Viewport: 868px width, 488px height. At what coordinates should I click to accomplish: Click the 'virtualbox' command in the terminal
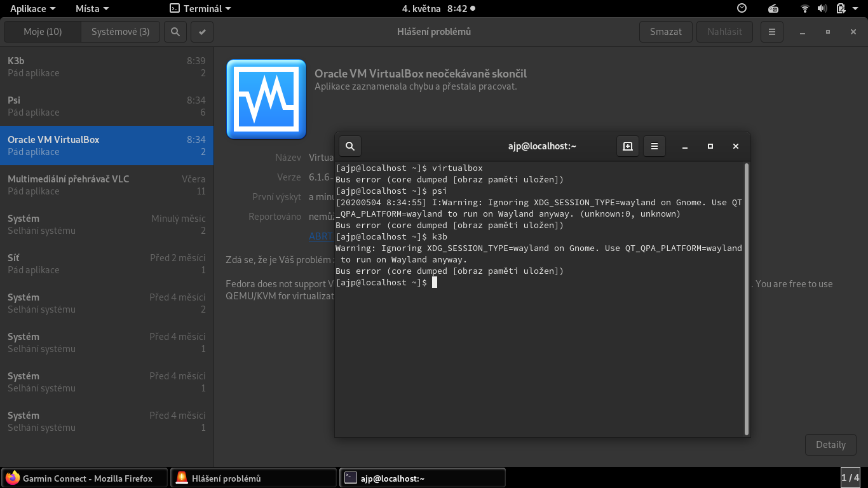(458, 168)
